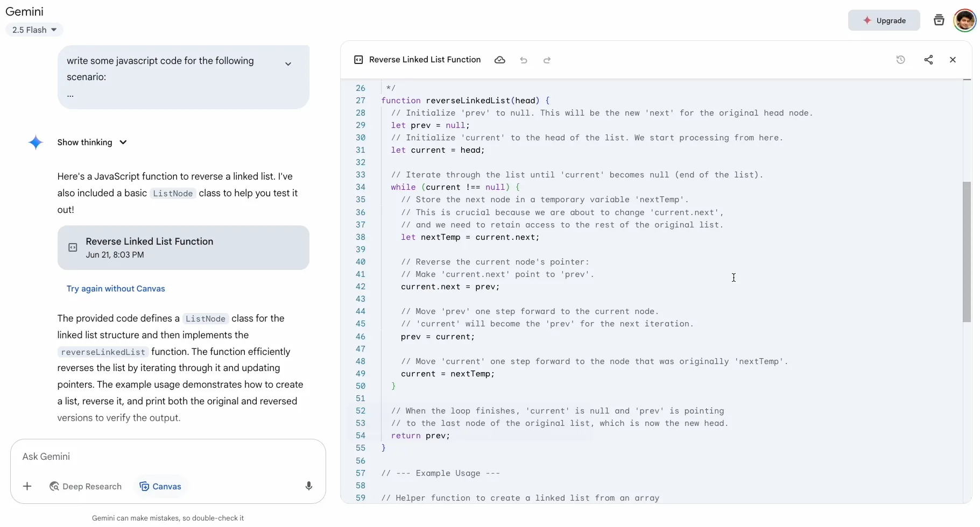Click the Upgrade button
The image size is (980, 527).
coord(884,20)
